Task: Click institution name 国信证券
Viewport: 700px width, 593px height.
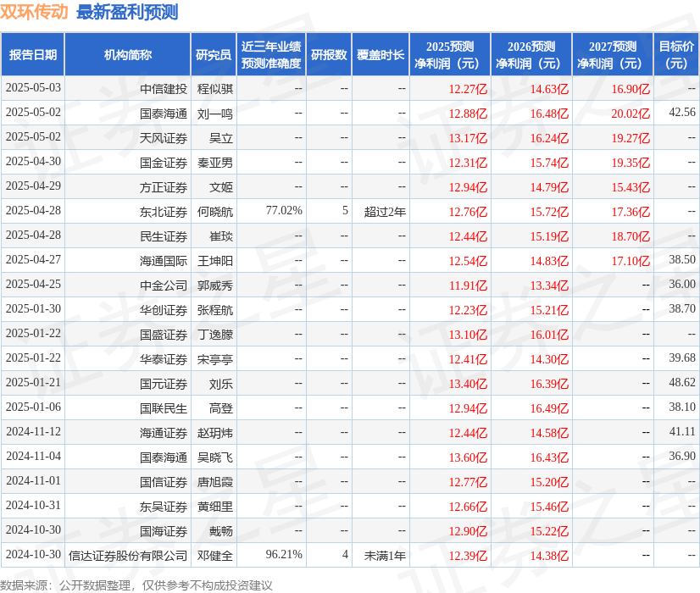Action: click(x=164, y=481)
